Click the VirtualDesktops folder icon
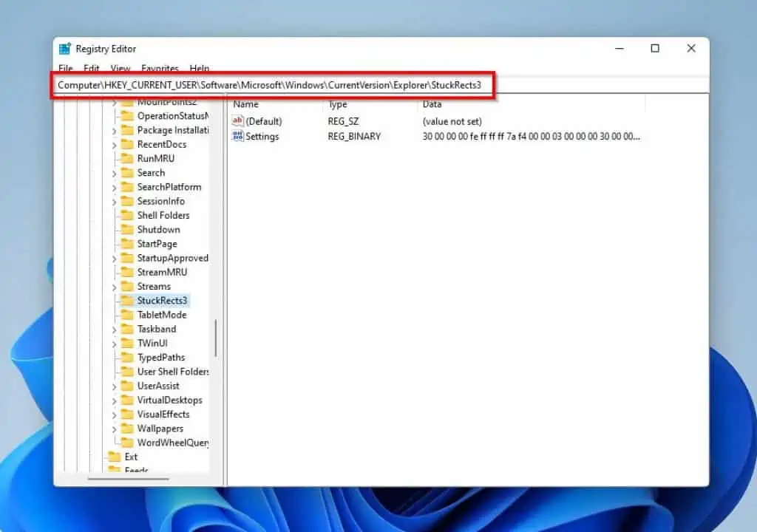 (x=127, y=400)
